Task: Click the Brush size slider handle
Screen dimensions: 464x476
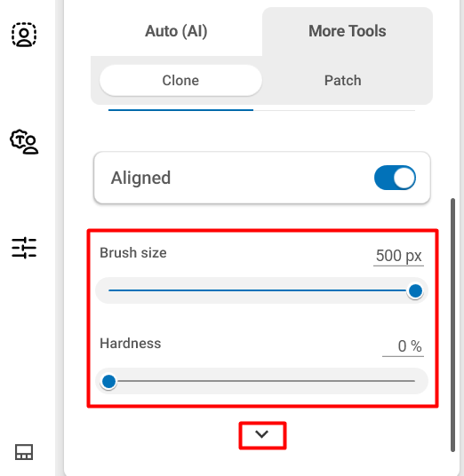Action: coord(415,290)
